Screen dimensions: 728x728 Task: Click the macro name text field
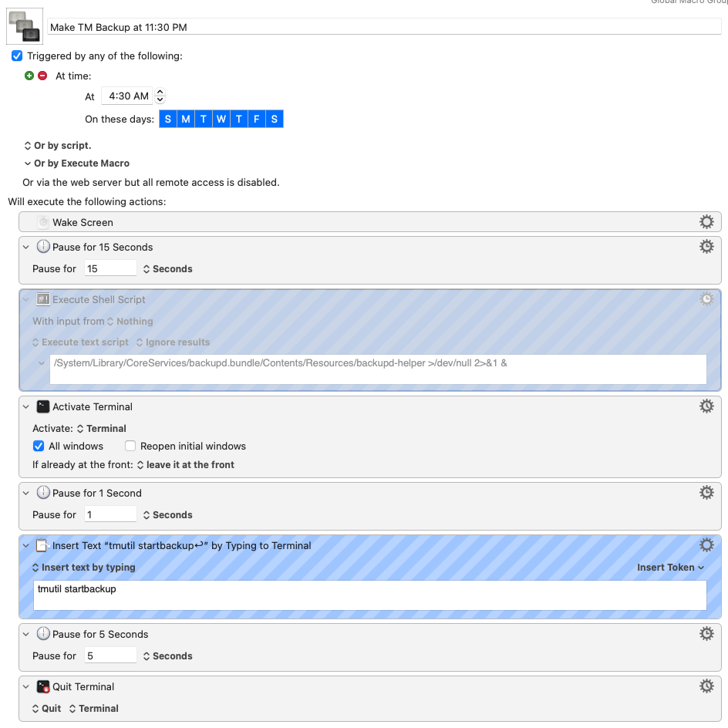(x=384, y=27)
